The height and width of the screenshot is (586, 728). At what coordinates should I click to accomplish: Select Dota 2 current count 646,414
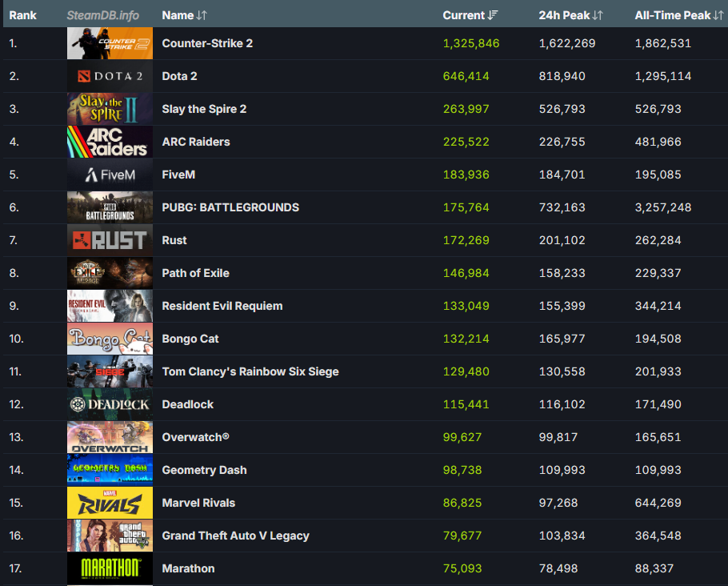pyautogui.click(x=466, y=76)
